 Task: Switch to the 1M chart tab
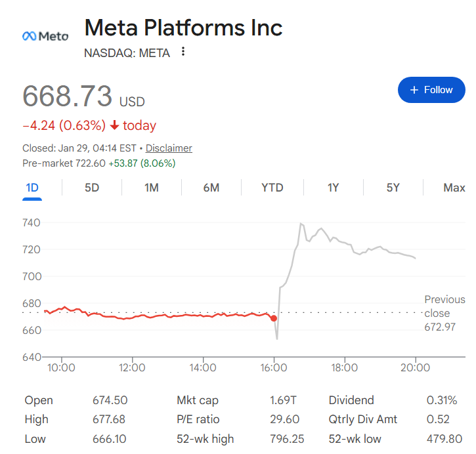pos(152,188)
